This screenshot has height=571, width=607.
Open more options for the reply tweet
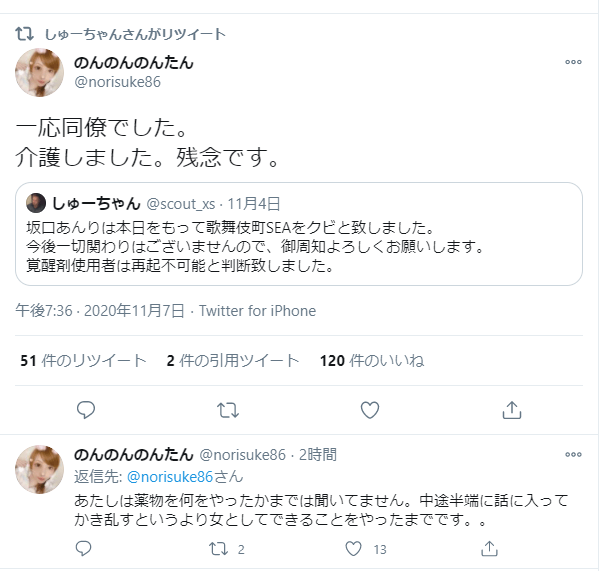tap(573, 456)
